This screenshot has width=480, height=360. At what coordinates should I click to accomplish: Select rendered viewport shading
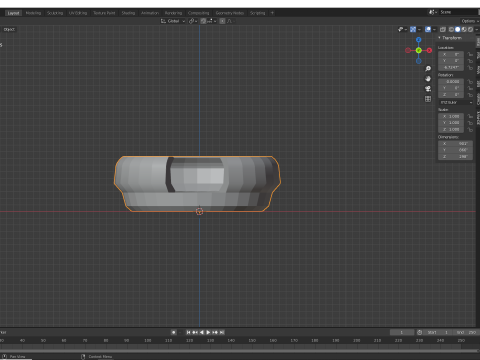click(470, 29)
